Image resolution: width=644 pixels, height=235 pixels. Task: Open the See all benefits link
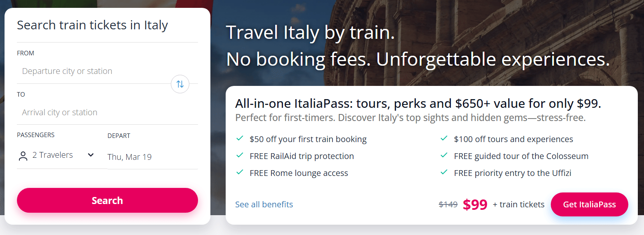(x=264, y=204)
